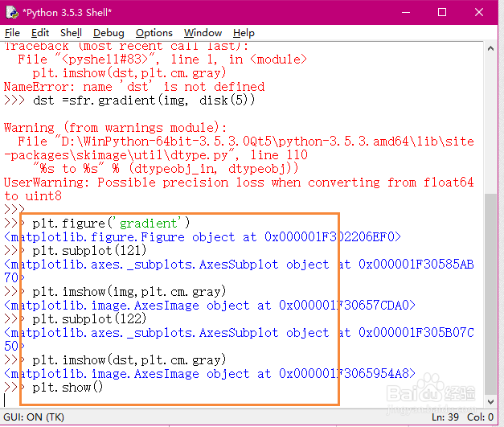This screenshot has width=504, height=427.
Task: Click the 'Warning (from warnings module):' line
Action: pos(116,128)
